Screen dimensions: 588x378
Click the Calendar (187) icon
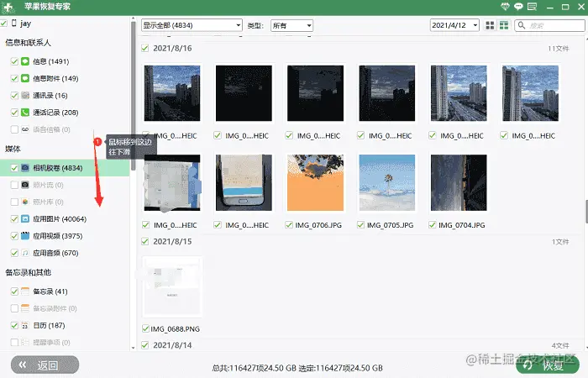coord(25,325)
